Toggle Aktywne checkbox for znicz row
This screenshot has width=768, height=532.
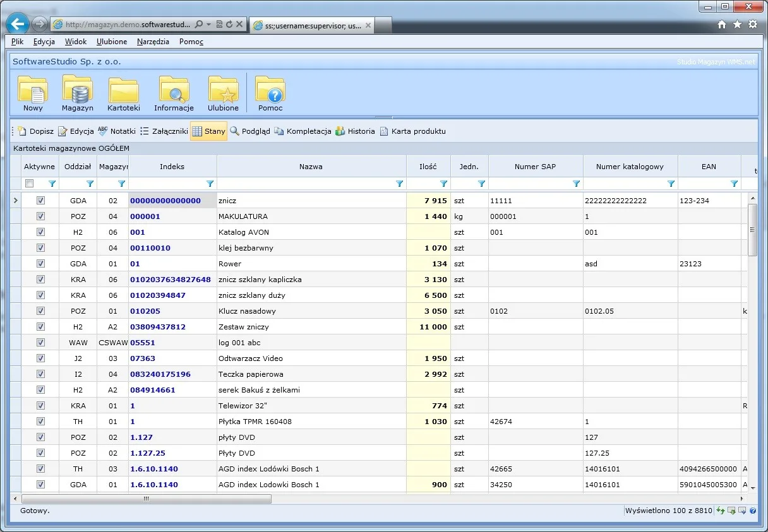(x=41, y=200)
